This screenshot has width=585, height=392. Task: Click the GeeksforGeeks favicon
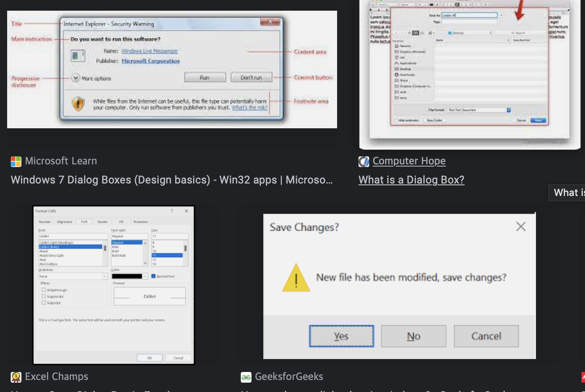pyautogui.click(x=246, y=377)
